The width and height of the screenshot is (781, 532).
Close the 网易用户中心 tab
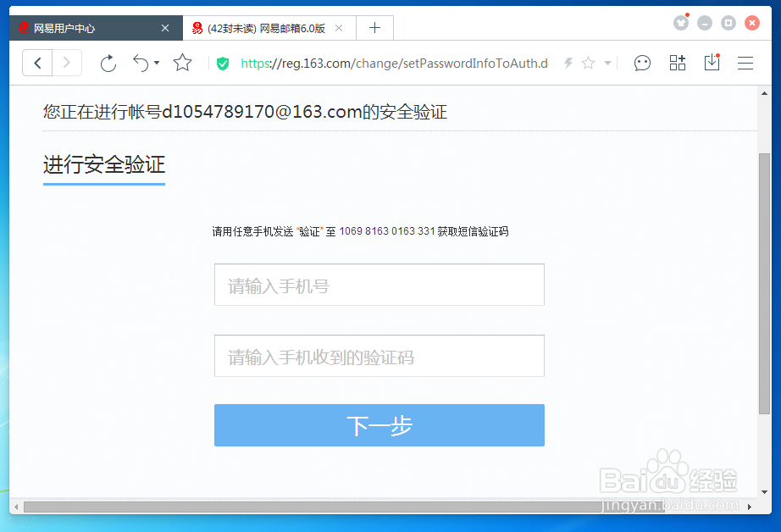tap(165, 29)
